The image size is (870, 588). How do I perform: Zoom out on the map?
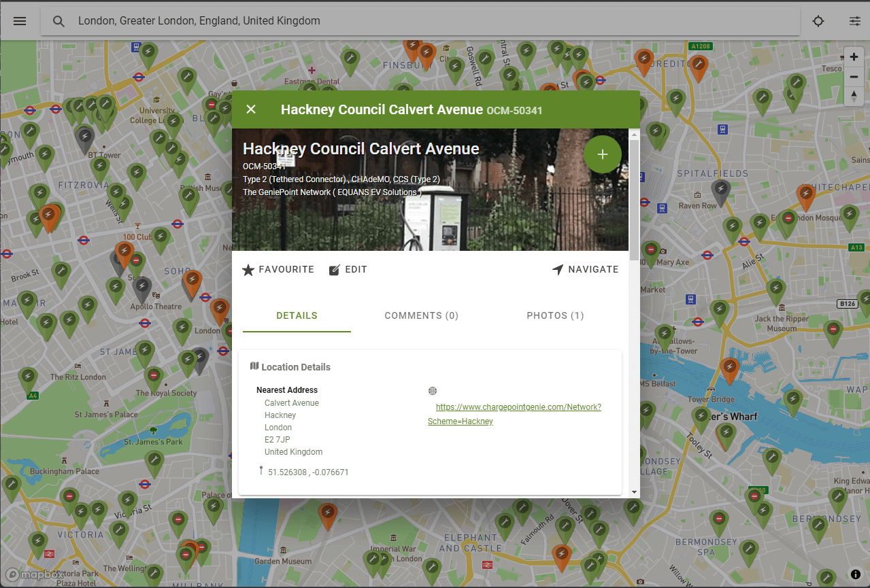tap(854, 77)
